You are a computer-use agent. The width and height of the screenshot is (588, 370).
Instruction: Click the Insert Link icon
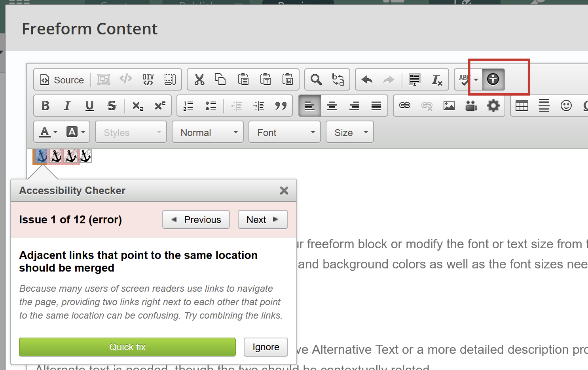(405, 106)
